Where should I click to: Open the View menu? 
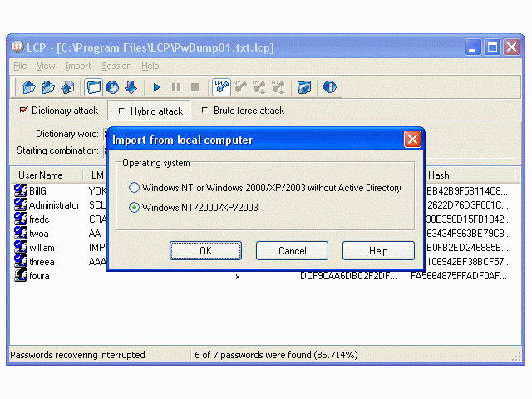[46, 66]
